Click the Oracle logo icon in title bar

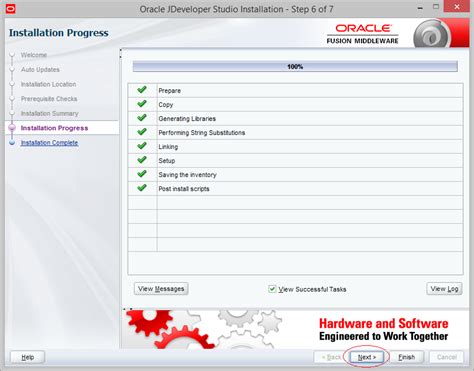(x=10, y=8)
